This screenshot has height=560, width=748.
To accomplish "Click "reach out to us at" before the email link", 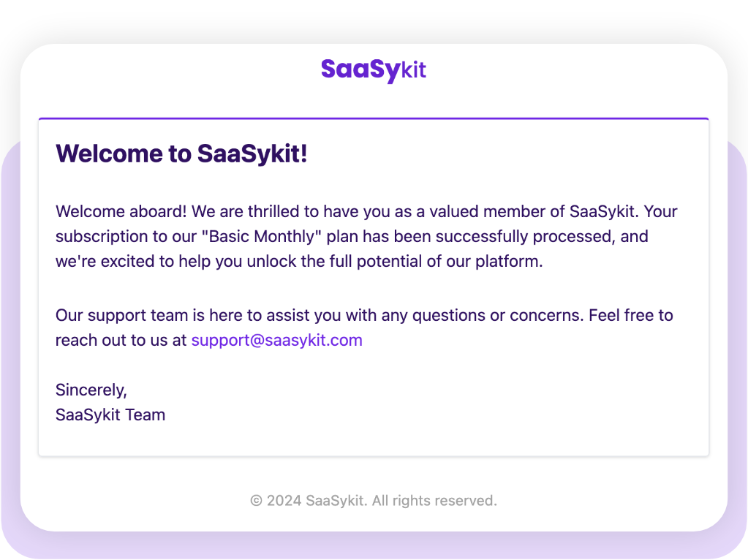I will 121,340.
